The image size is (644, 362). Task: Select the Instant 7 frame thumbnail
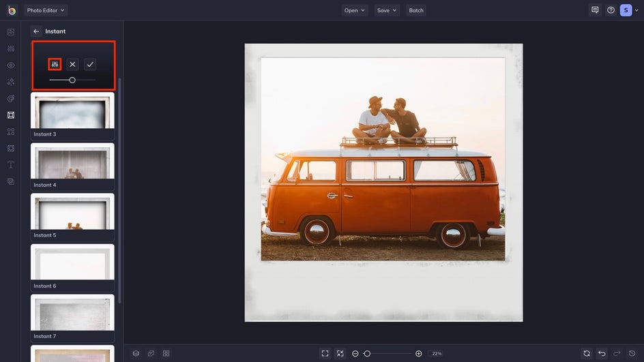[x=73, y=318]
